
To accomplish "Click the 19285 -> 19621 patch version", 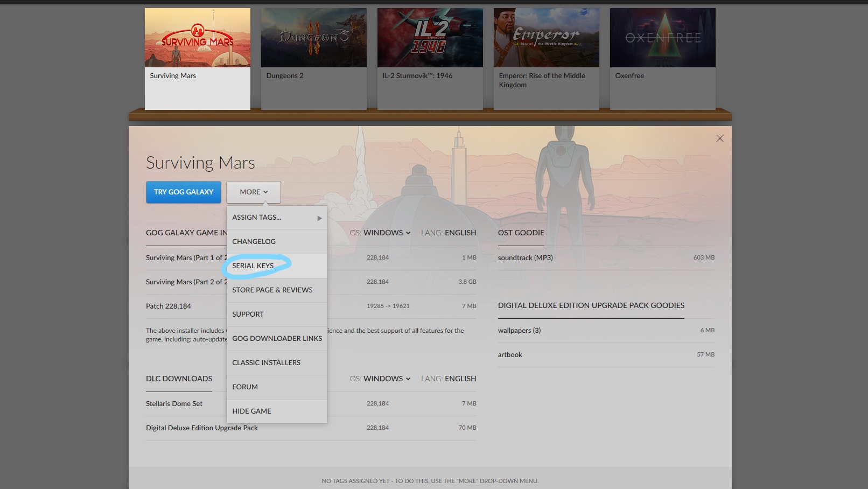I will 388,306.
